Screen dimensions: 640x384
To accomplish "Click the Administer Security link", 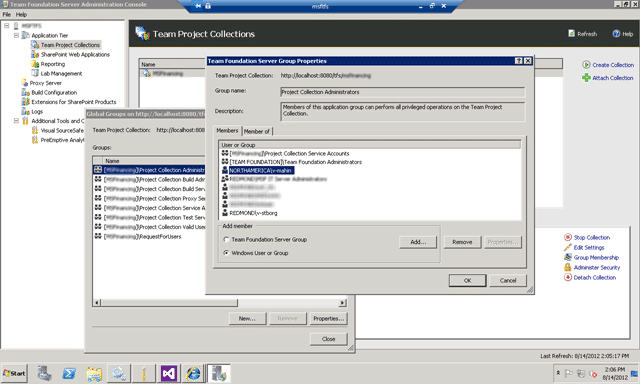I will 597,267.
